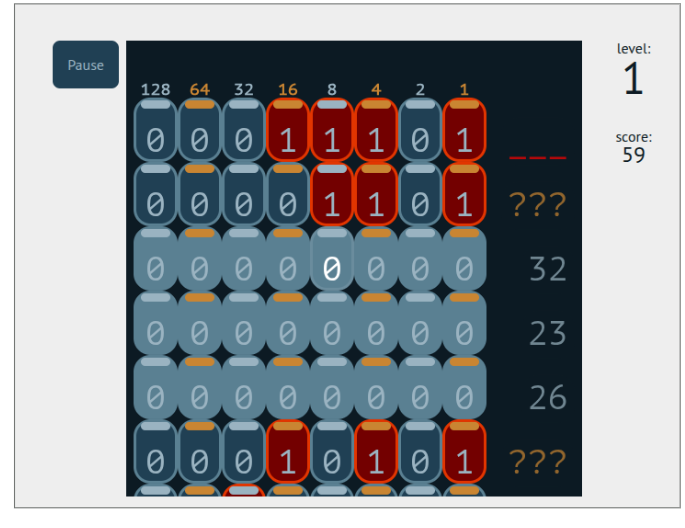
Task: Click the target number 32
Action: coord(547,269)
